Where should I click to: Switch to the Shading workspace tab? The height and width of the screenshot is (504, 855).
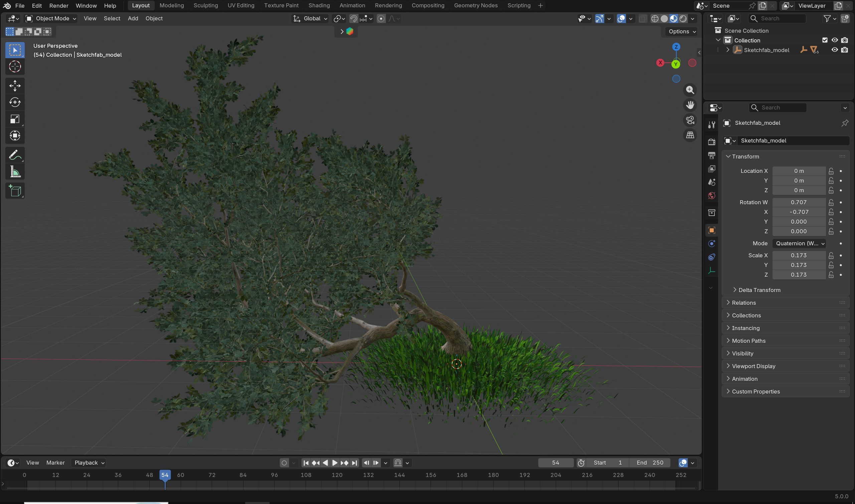[x=319, y=5]
